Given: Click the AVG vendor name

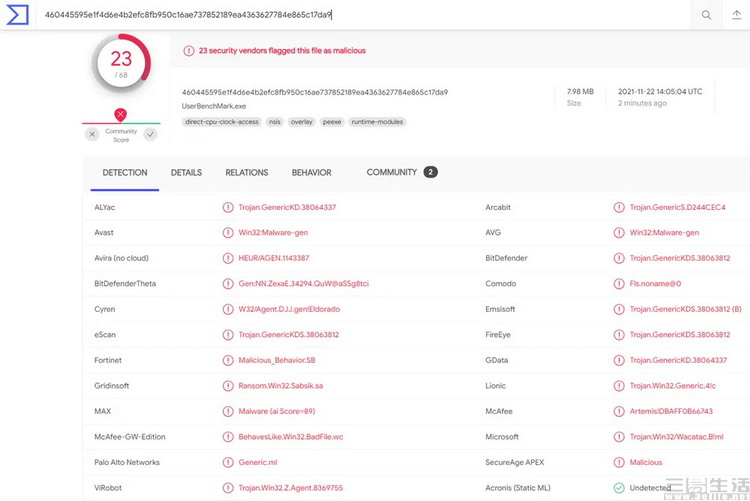Looking at the screenshot, I should pos(493,233).
